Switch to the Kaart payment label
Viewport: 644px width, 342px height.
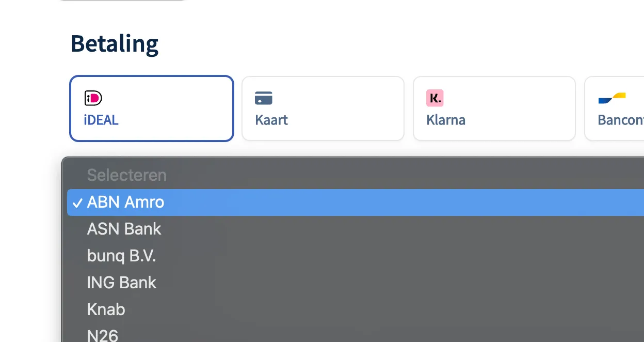pyautogui.click(x=271, y=120)
